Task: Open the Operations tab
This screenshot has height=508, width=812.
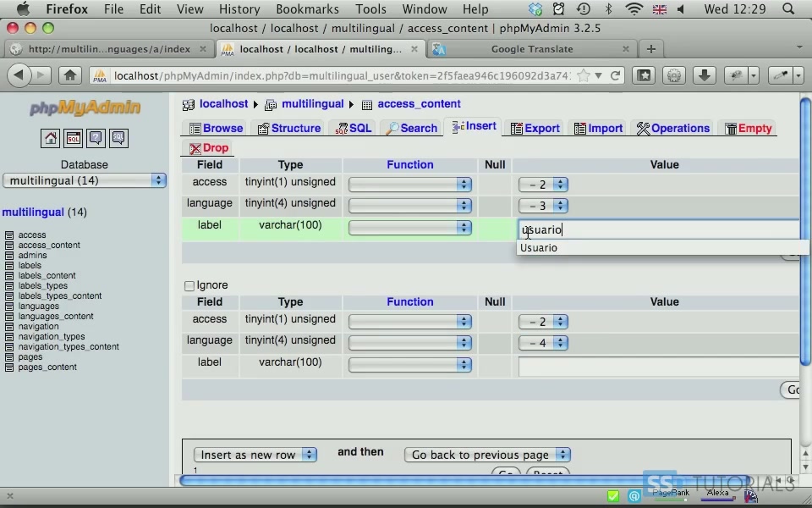Action: pyautogui.click(x=672, y=128)
